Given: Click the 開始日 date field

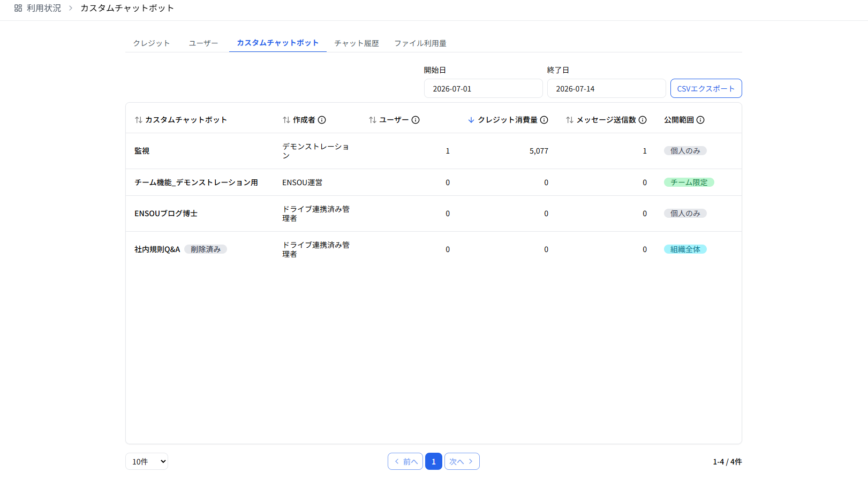Looking at the screenshot, I should pyautogui.click(x=484, y=88).
